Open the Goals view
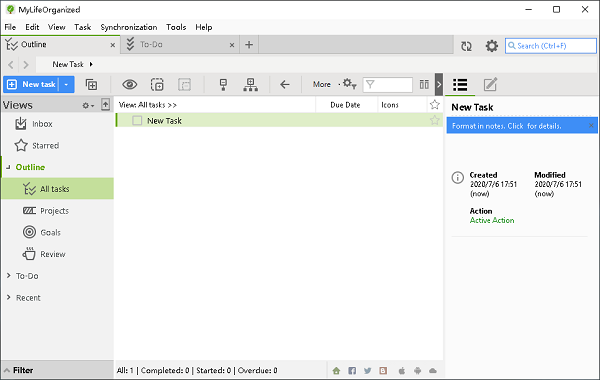This screenshot has width=600, height=380. tap(57, 233)
